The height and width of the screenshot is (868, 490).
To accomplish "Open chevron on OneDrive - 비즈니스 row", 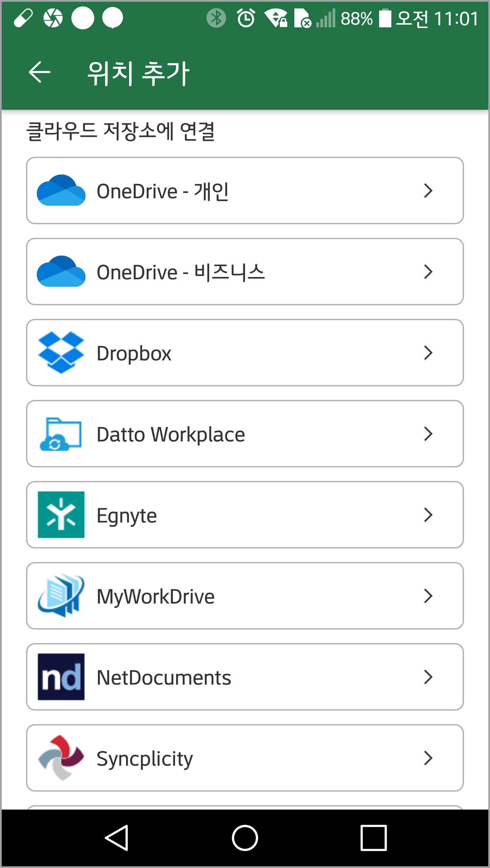I will (428, 272).
